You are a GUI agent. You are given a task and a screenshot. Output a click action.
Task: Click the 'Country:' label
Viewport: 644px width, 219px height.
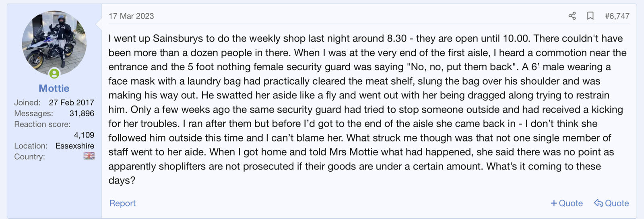[29, 156]
